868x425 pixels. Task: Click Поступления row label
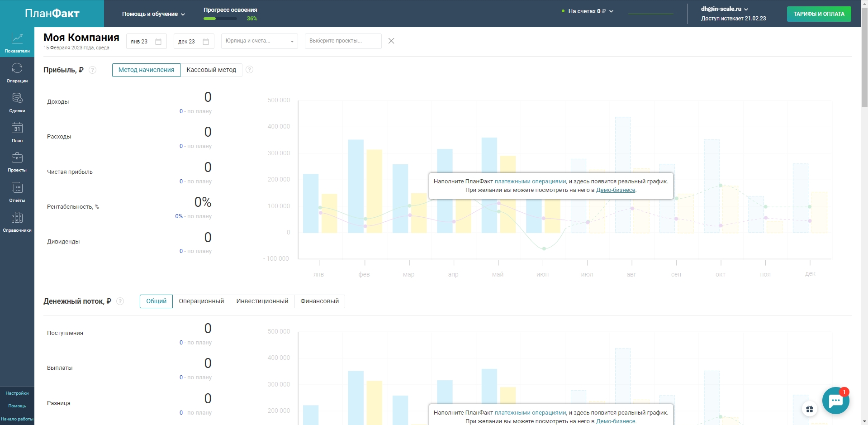65,333
